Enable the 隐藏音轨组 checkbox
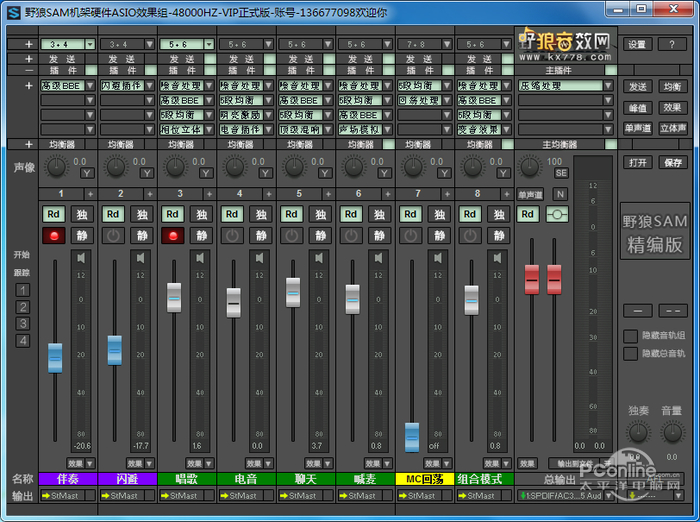 coord(631,336)
